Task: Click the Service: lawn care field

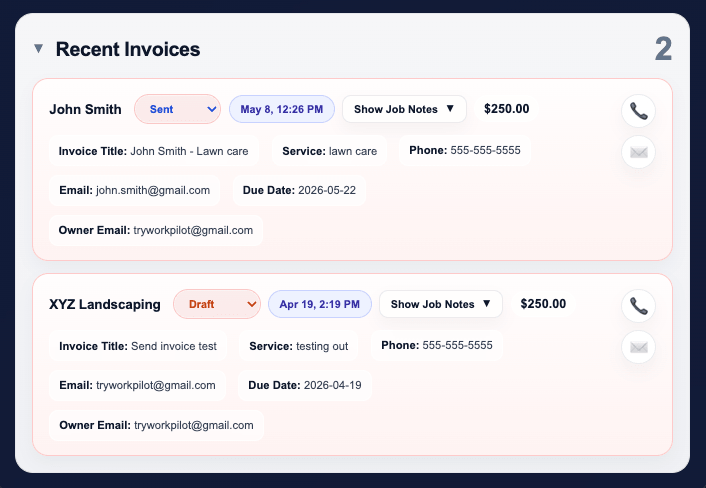Action: tap(330, 151)
